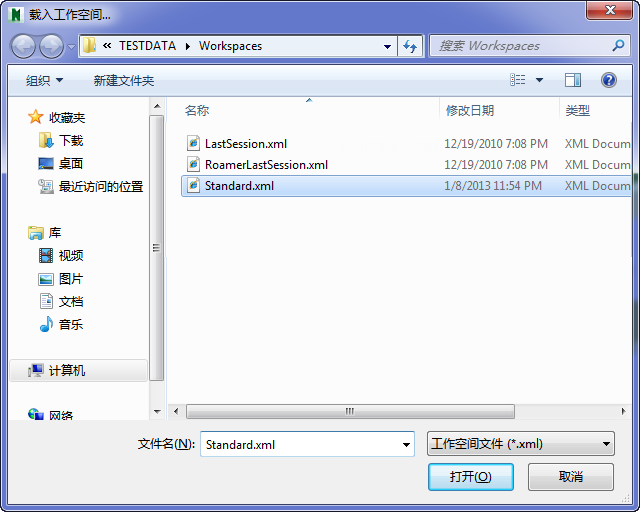The image size is (640, 512).
Task: Open the 组织 menu
Action: coord(44,80)
